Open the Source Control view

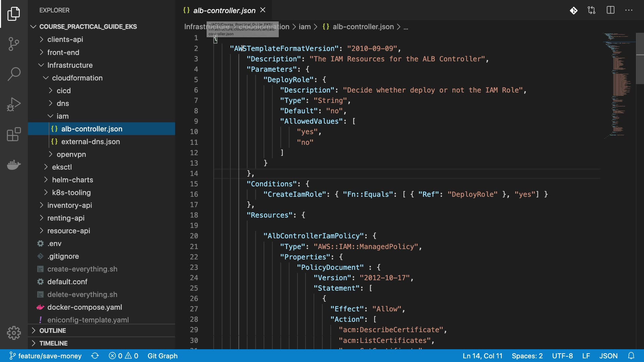click(14, 44)
